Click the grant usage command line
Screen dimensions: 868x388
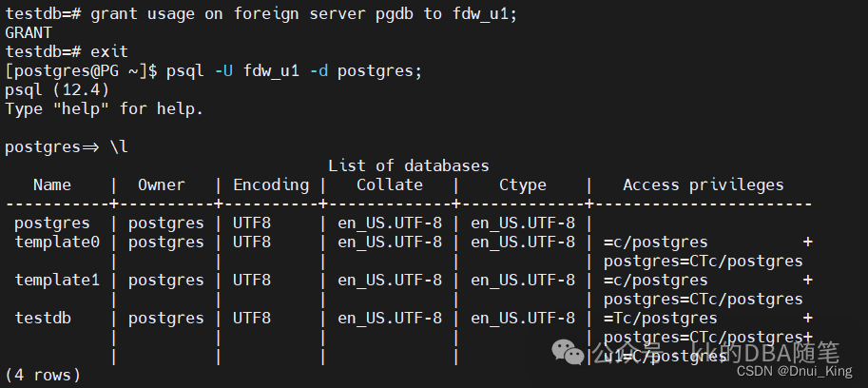click(x=304, y=13)
